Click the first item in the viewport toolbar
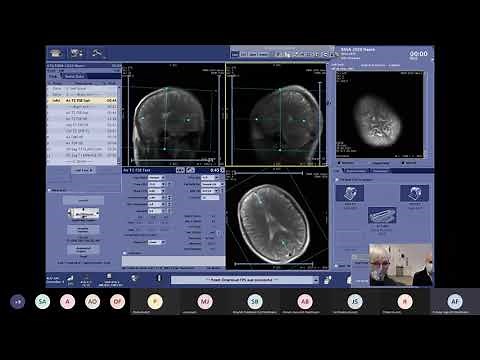Screen dimensions: 480x360 [235, 54]
